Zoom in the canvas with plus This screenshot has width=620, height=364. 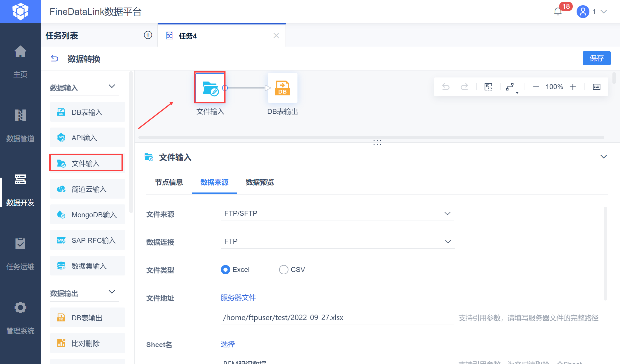tap(573, 87)
